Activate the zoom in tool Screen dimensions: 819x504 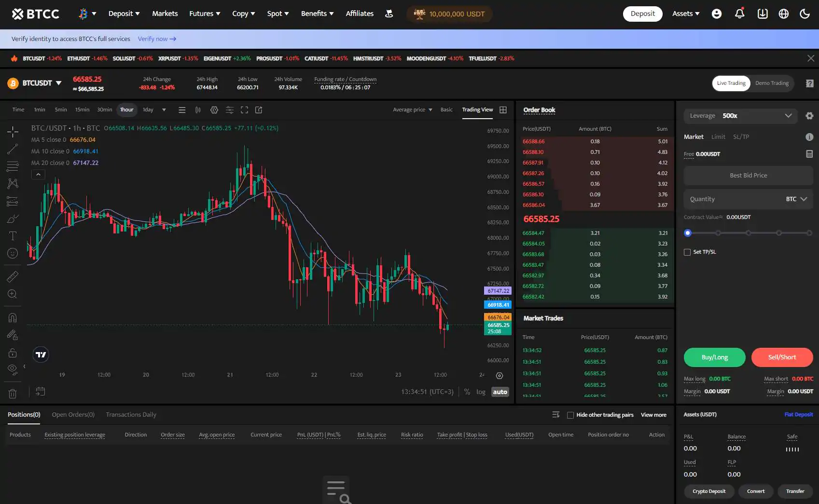point(13,294)
